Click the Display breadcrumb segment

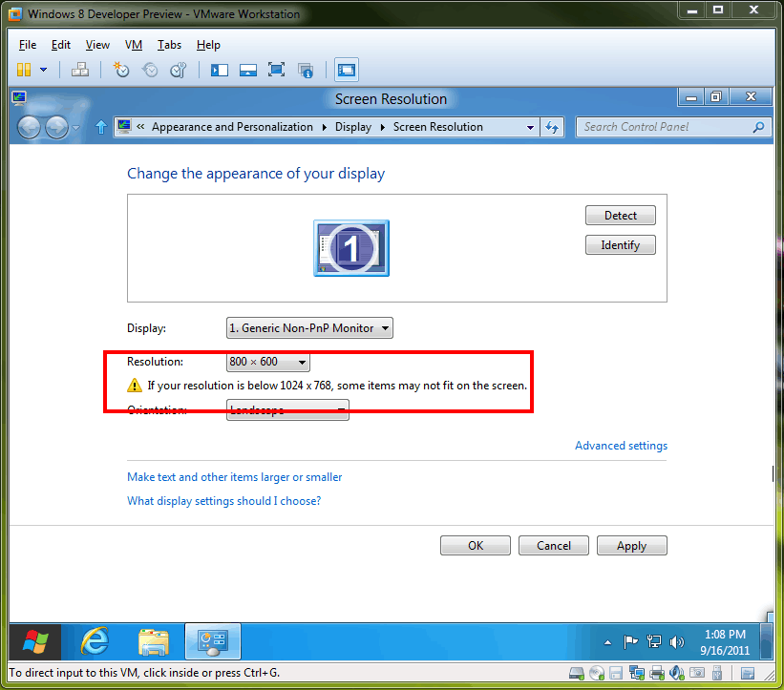pos(353,127)
